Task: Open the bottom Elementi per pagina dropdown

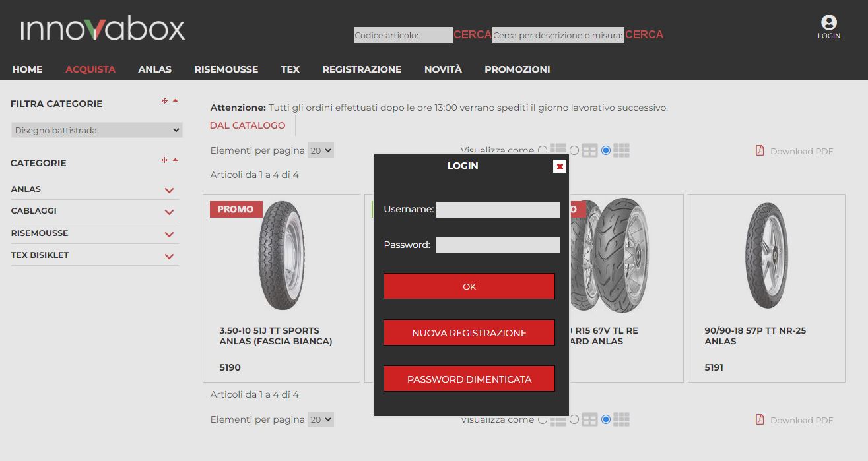Action: (x=321, y=419)
